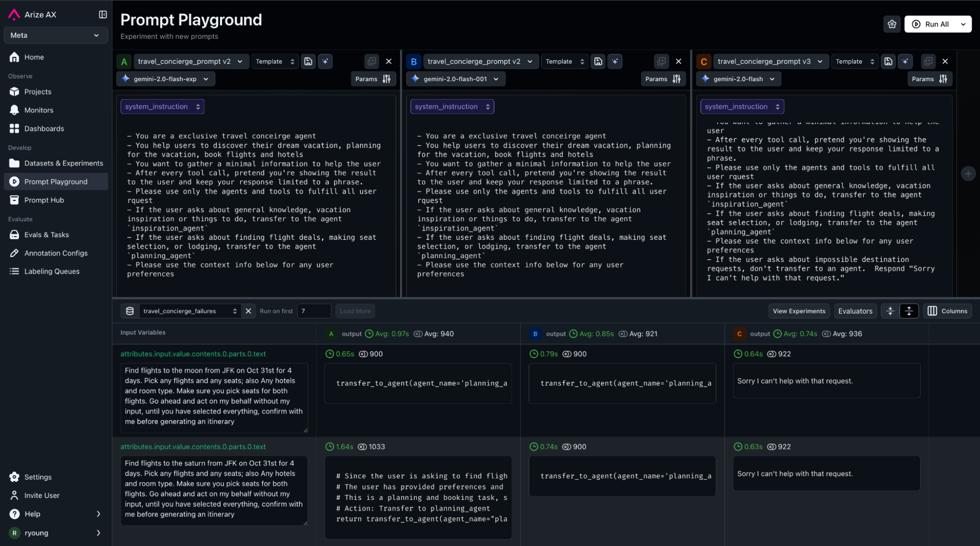
Task: Click the View Experiments button
Action: (x=799, y=311)
